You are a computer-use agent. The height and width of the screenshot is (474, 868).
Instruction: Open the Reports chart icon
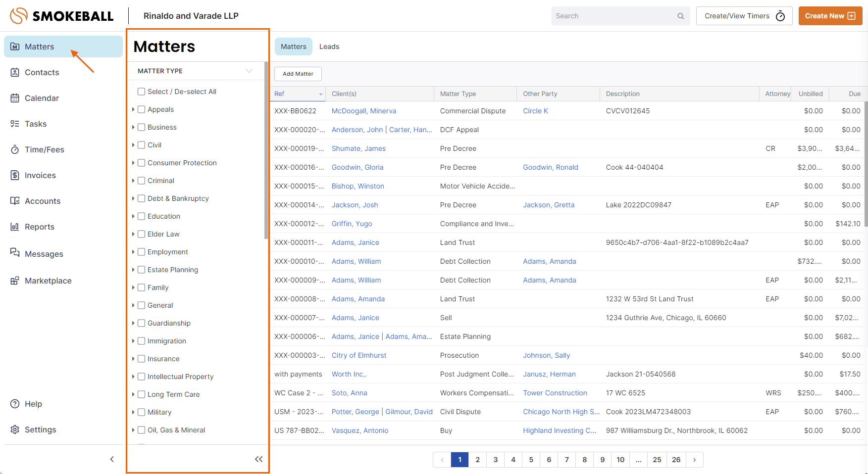[15, 227]
